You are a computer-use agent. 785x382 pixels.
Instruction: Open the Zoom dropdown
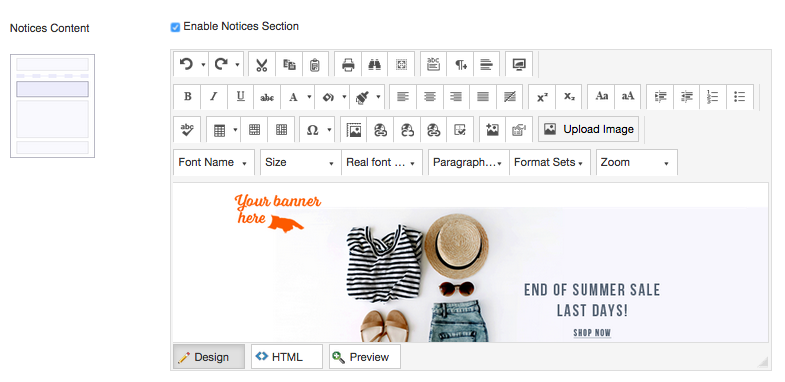pos(637,162)
